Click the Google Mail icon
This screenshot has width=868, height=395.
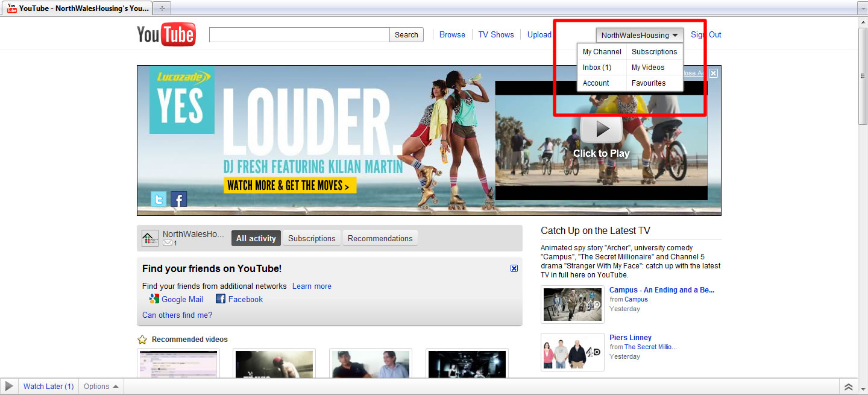click(154, 299)
